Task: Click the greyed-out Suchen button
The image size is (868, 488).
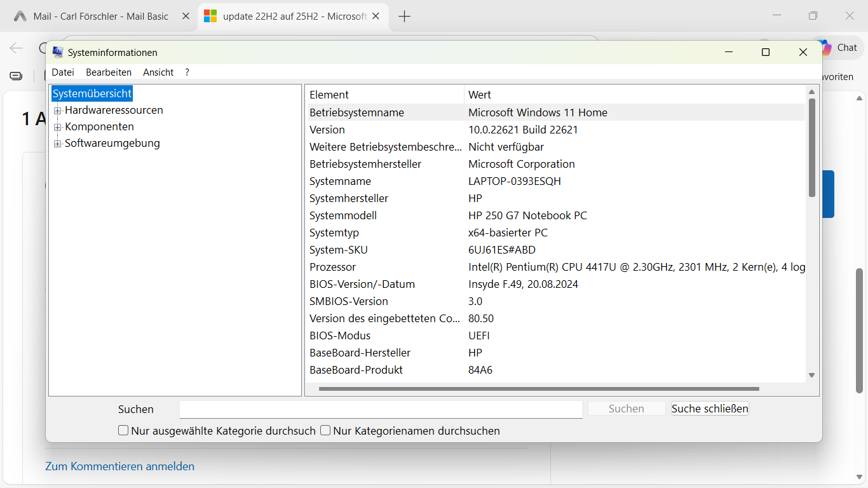Action: 627,409
